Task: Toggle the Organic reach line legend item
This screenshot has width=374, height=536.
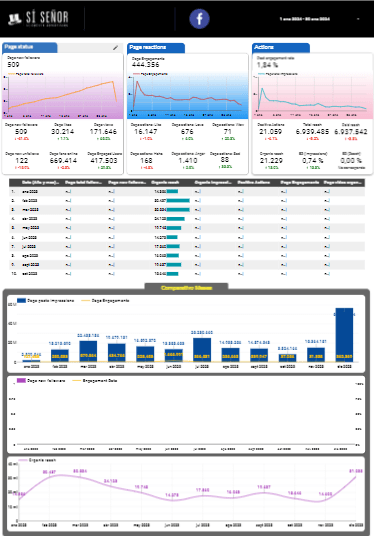Action: tap(37, 460)
